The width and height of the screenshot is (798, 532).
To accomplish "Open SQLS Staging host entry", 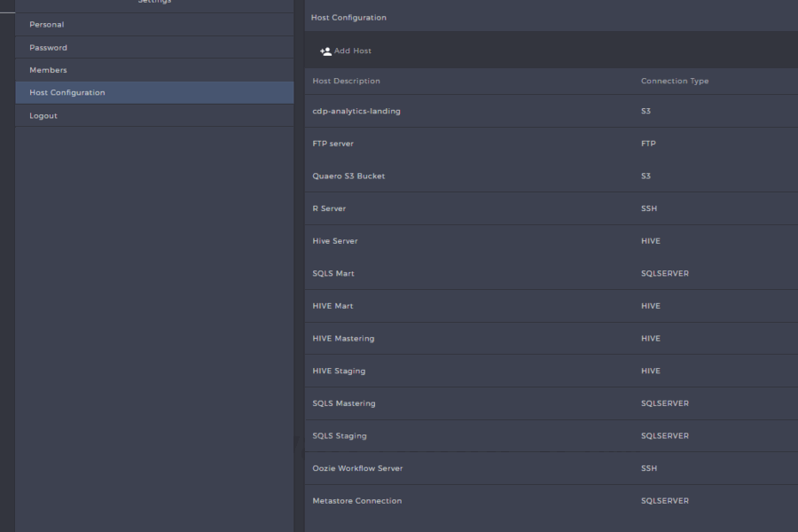I will [x=340, y=436].
